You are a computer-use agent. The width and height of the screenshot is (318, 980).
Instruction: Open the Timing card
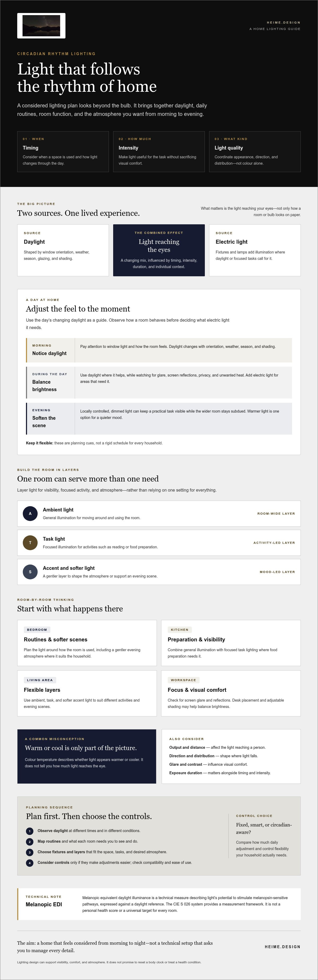63,151
